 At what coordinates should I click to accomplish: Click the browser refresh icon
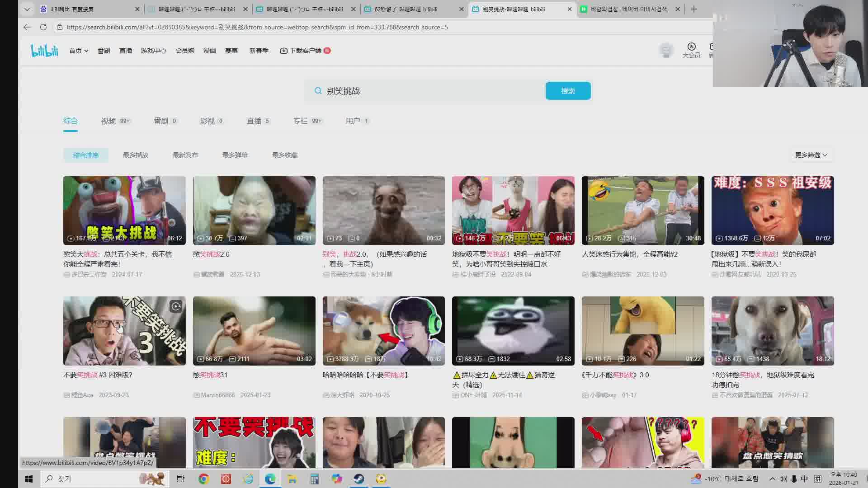click(x=43, y=27)
